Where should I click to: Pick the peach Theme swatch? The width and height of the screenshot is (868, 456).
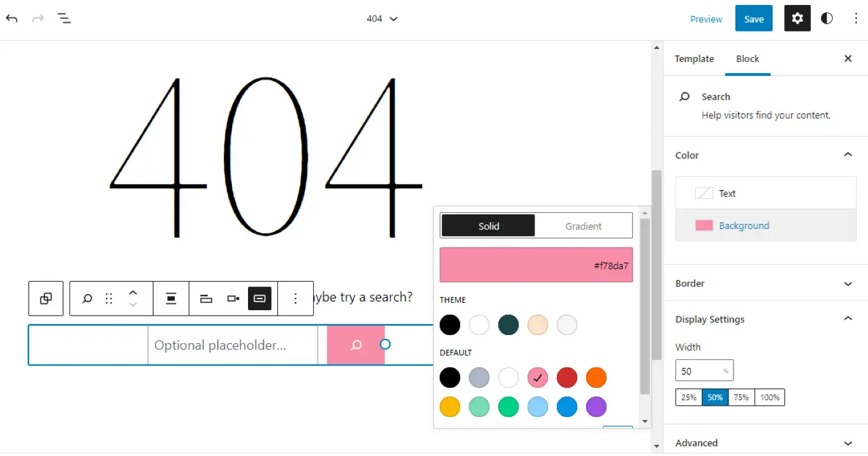538,324
